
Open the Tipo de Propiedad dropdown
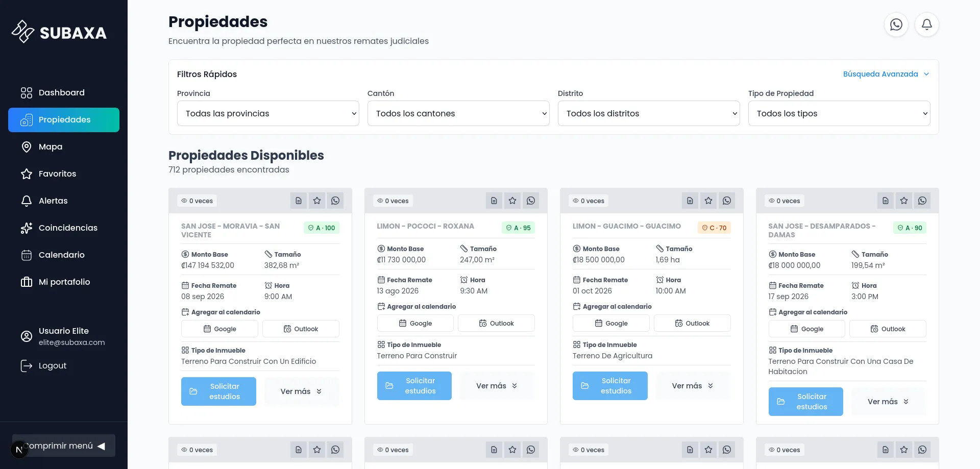(x=839, y=113)
